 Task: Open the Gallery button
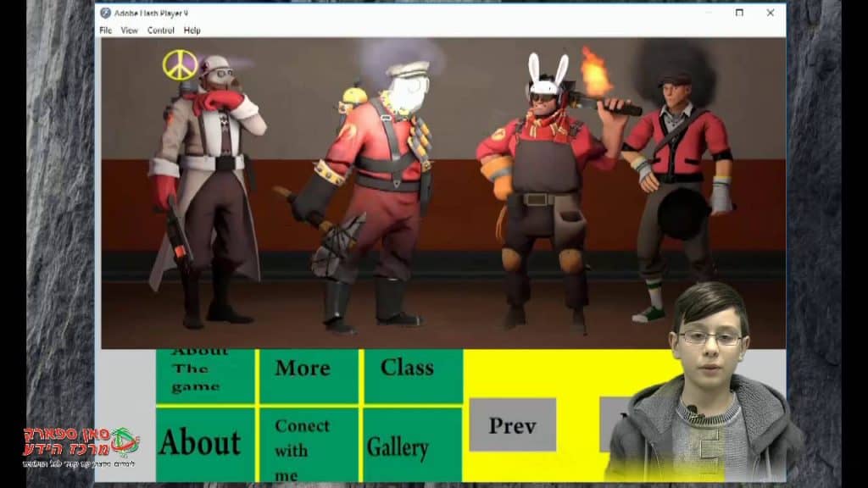pos(413,445)
